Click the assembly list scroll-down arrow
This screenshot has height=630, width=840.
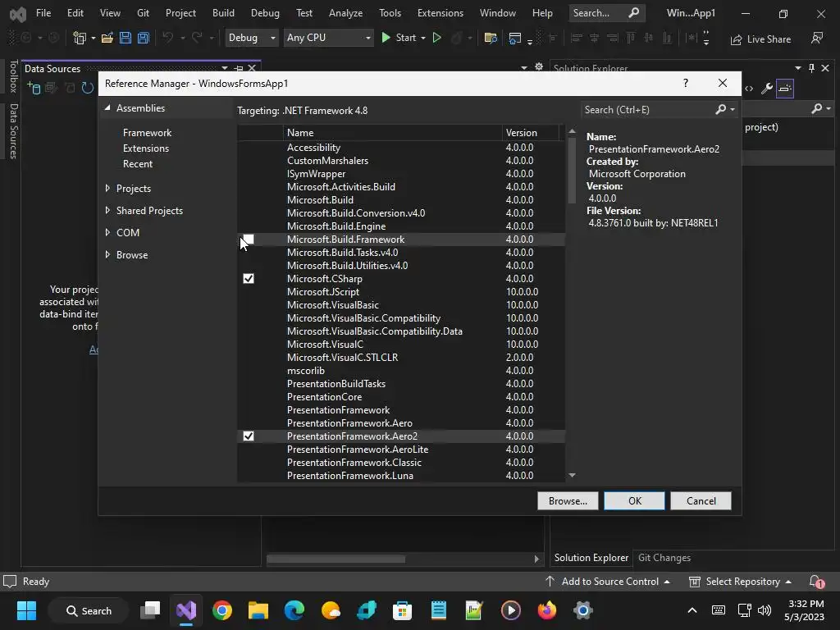tap(572, 475)
